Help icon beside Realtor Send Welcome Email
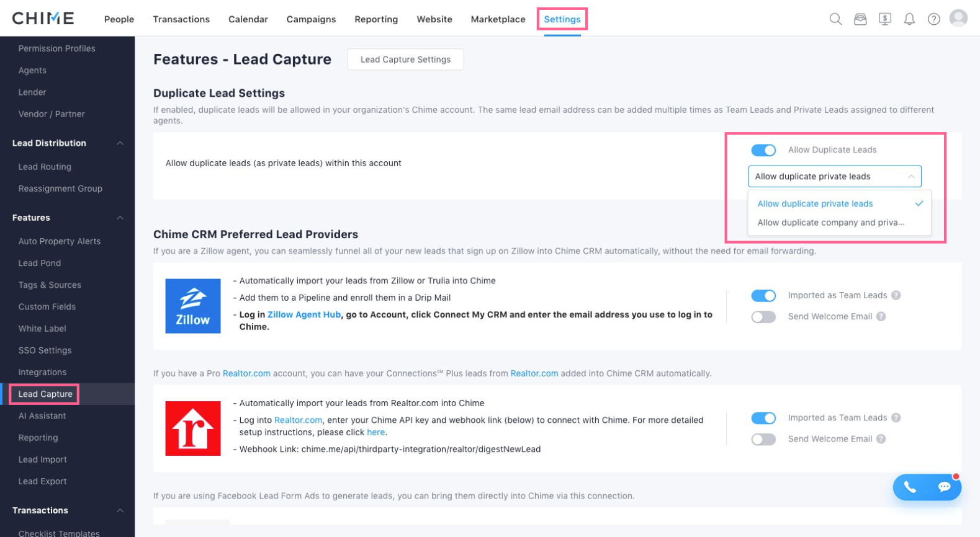980x537 pixels. pyautogui.click(x=881, y=439)
